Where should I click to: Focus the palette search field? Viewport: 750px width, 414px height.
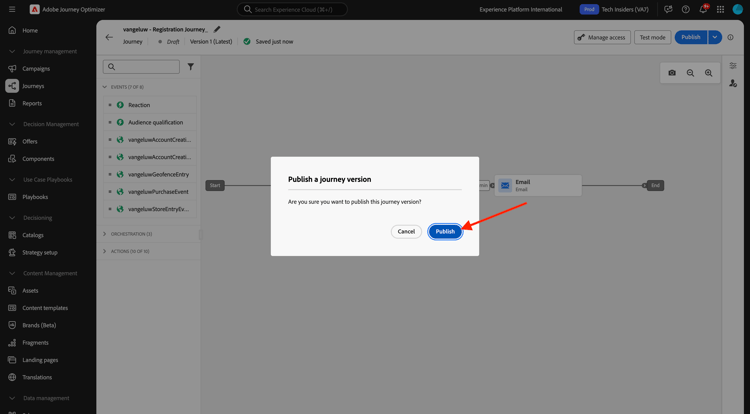coord(141,67)
